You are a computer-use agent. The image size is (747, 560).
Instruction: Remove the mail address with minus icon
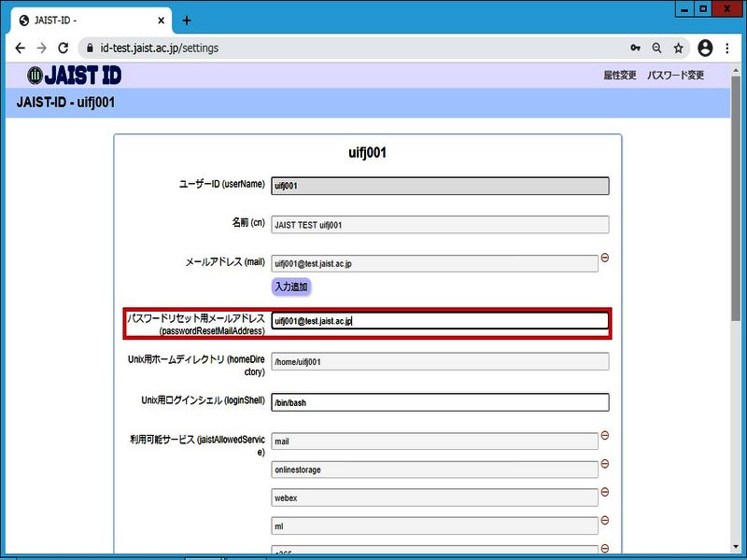605,258
